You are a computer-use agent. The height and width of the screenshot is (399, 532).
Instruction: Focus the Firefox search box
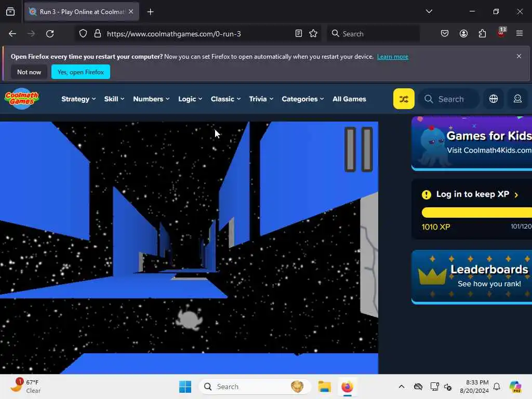tap(374, 34)
